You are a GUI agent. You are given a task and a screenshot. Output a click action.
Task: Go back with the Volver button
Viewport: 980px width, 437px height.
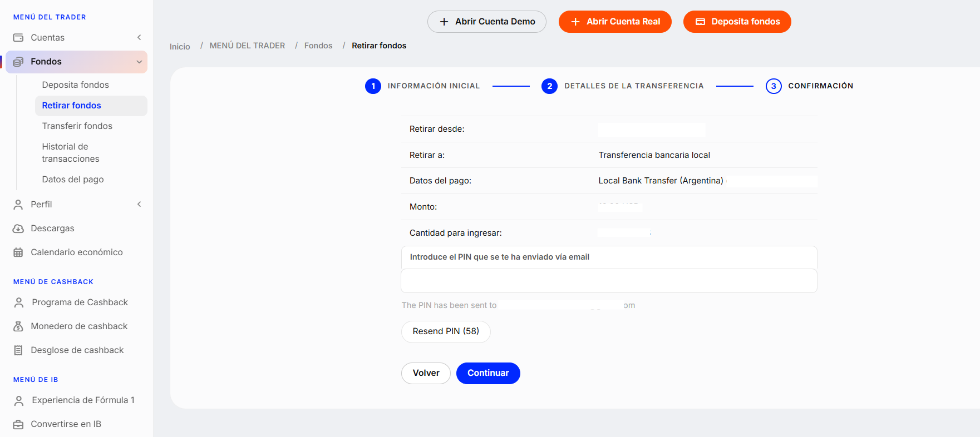point(426,373)
